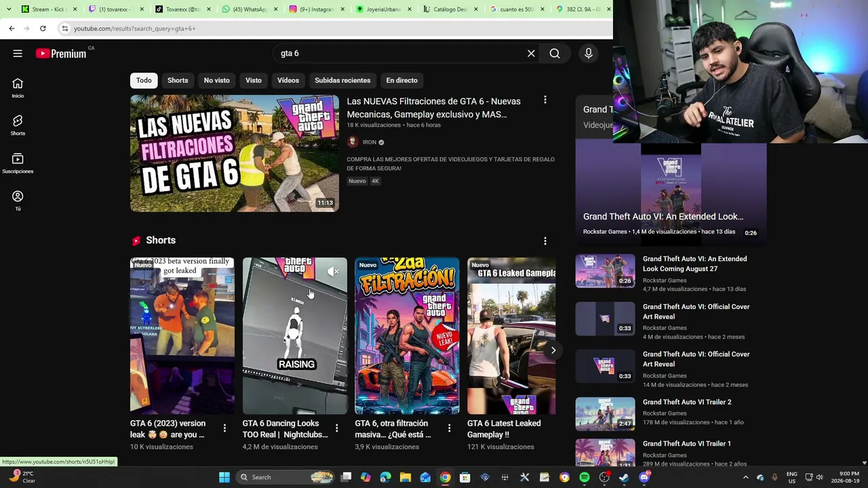
Task: Click the magnifying glass search button
Action: 555,54
